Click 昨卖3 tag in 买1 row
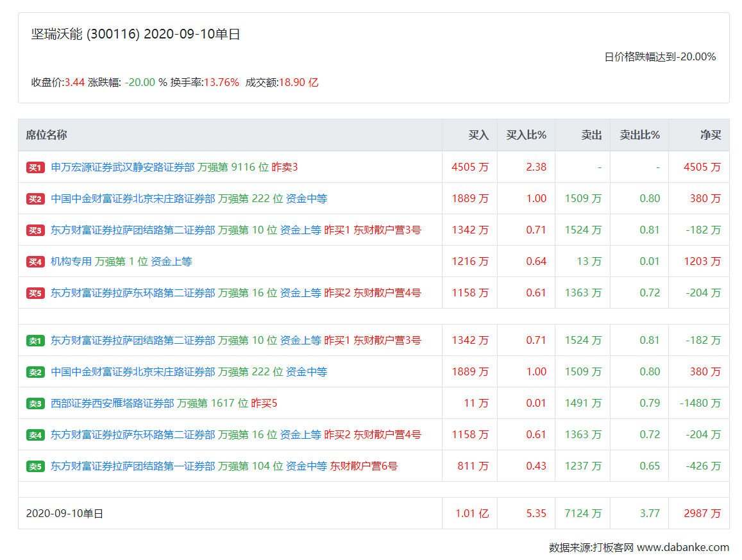 click(284, 167)
